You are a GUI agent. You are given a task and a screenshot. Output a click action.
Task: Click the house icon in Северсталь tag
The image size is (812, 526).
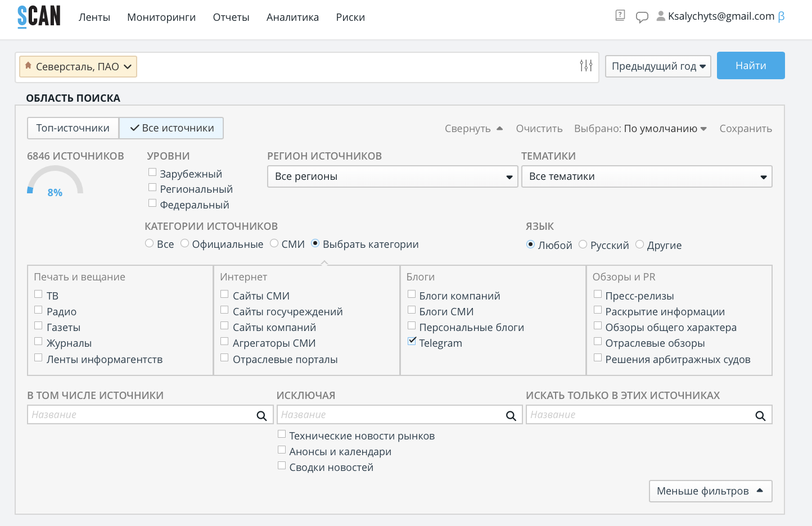[x=28, y=66]
